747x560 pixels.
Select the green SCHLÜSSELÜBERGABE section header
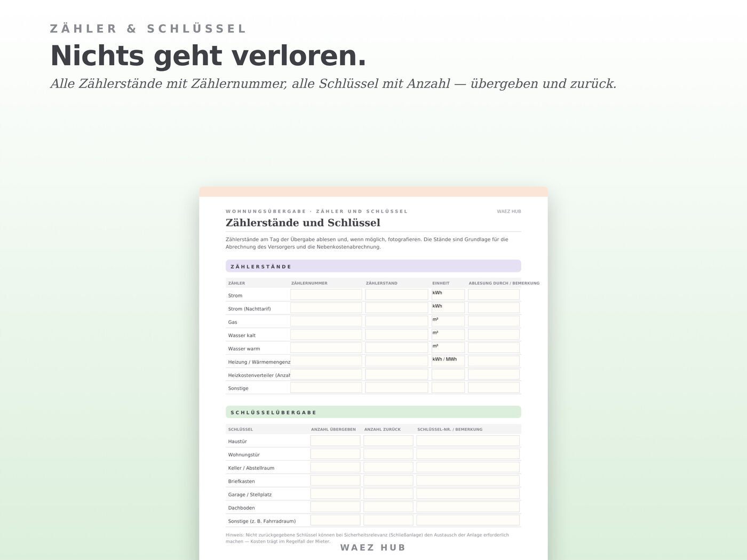(x=373, y=412)
